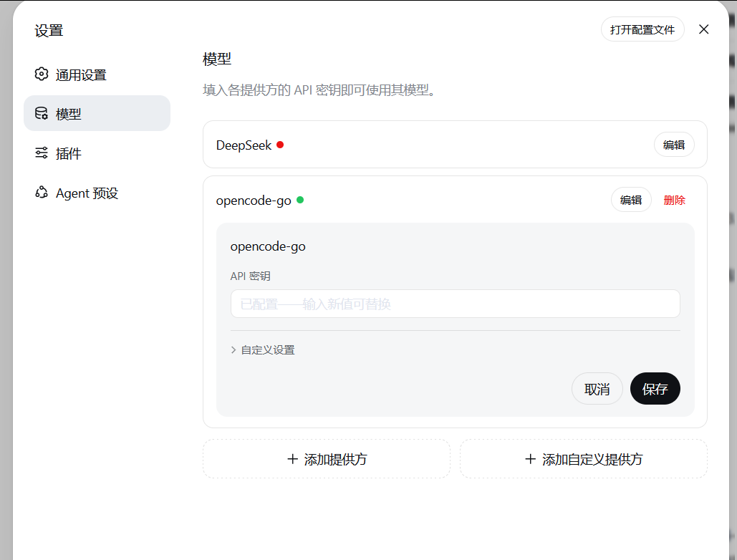The width and height of the screenshot is (737, 560).
Task: Click the description text about API 密钥
Action: (320, 90)
